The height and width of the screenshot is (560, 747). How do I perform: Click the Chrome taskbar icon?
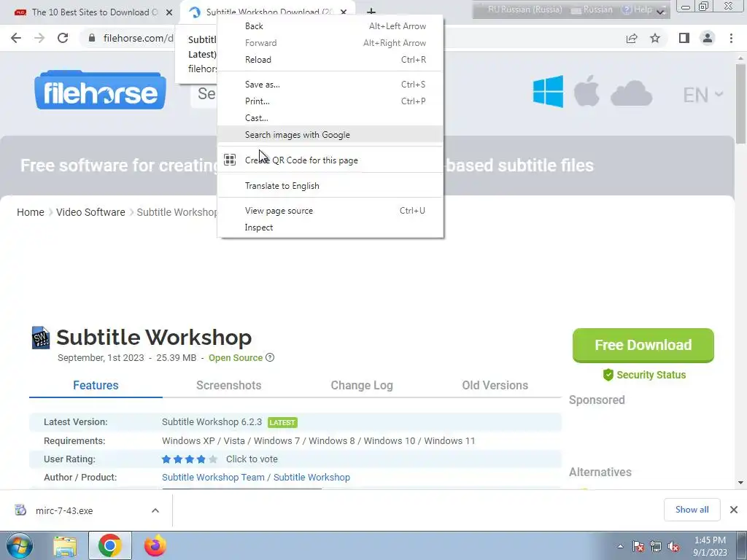(x=110, y=545)
